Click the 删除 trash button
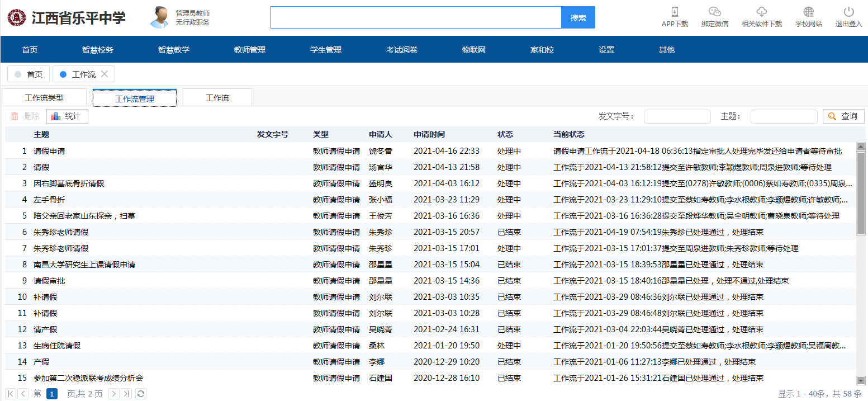Viewport: 868px width, 401px height. 25,116
